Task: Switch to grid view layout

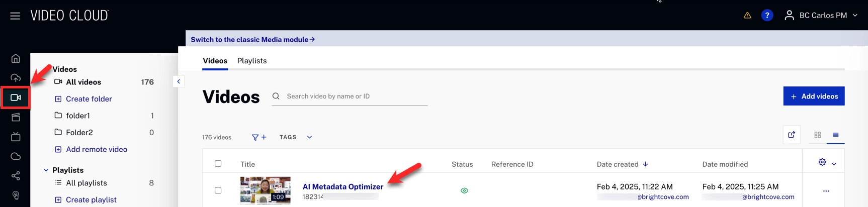Action: click(x=817, y=135)
